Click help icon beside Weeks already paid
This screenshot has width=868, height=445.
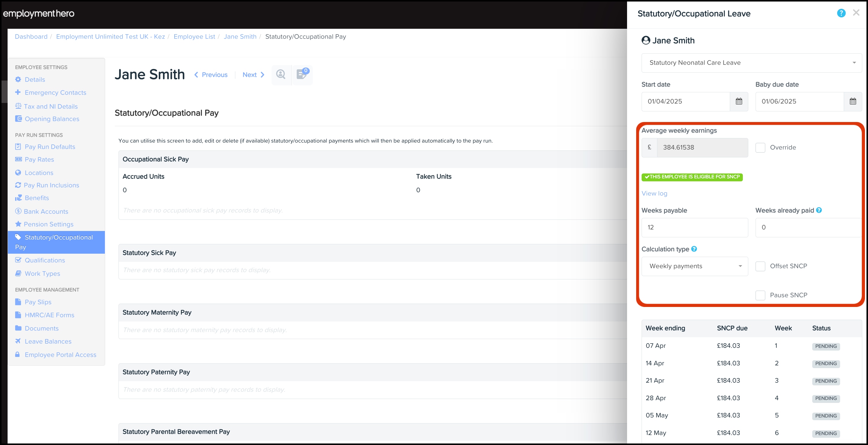tap(819, 210)
